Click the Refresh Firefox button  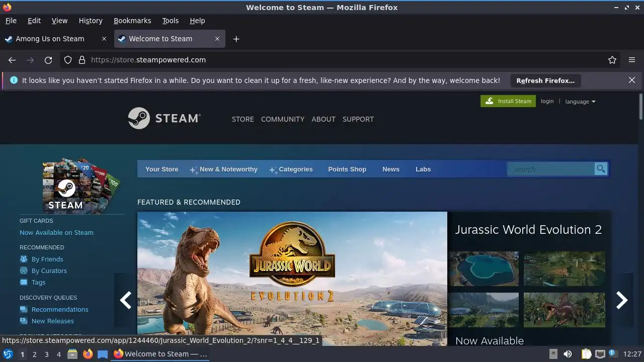point(545,80)
